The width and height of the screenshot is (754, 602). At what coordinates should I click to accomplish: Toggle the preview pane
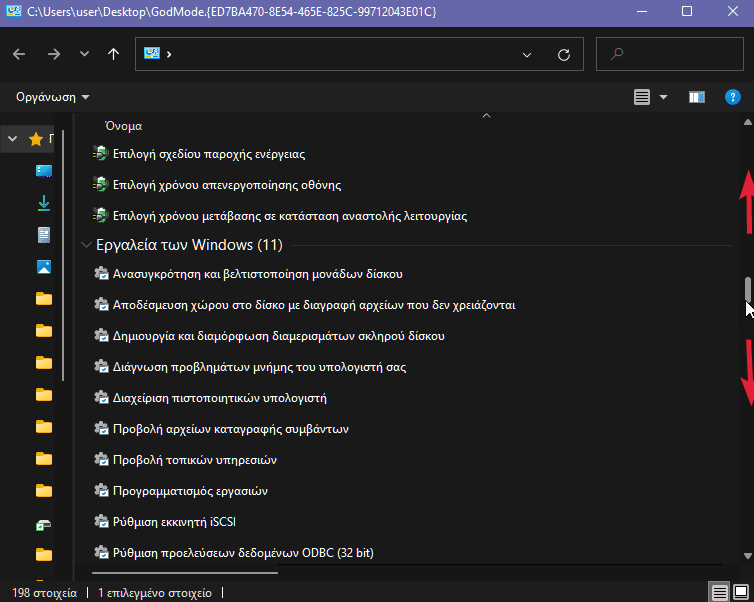[x=696, y=97]
